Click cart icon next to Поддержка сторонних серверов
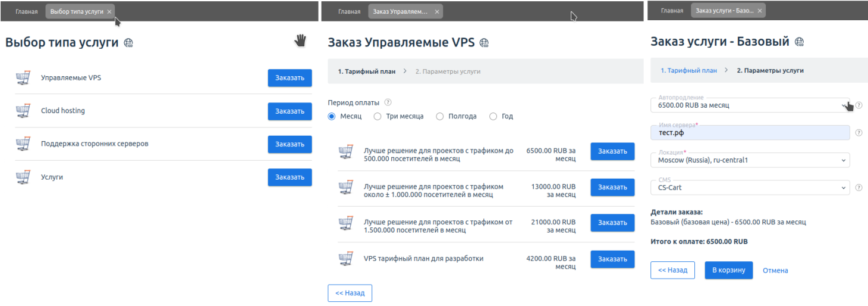Screen dimensions: 868x306 pos(23,144)
